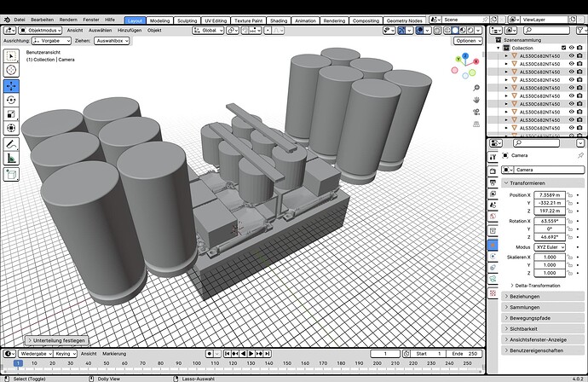Select the 3D Cursor tool

(x=11, y=70)
